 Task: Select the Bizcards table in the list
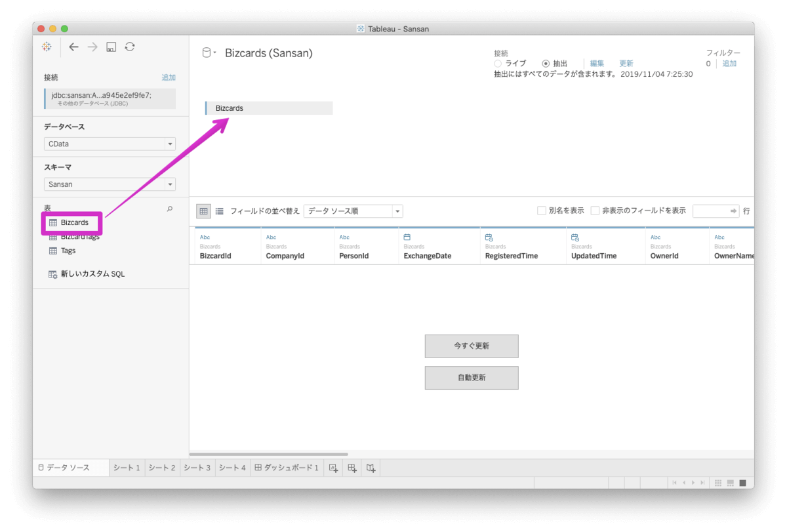click(69, 222)
